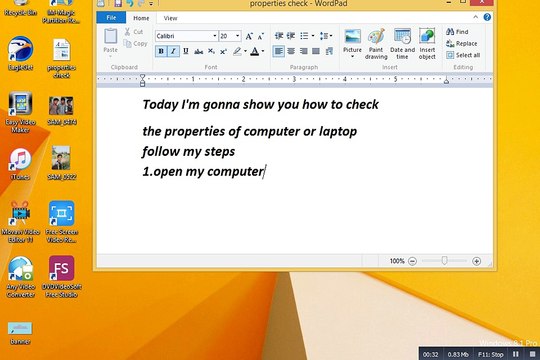The width and height of the screenshot is (540, 360).
Task: Open the font size 20 dropdown
Action: [x=237, y=36]
